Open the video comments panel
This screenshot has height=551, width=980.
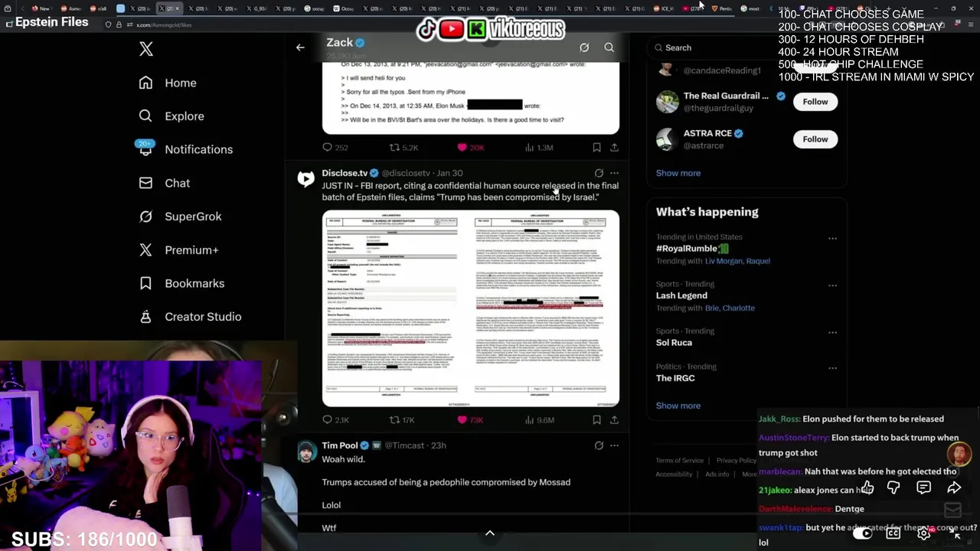(x=924, y=487)
